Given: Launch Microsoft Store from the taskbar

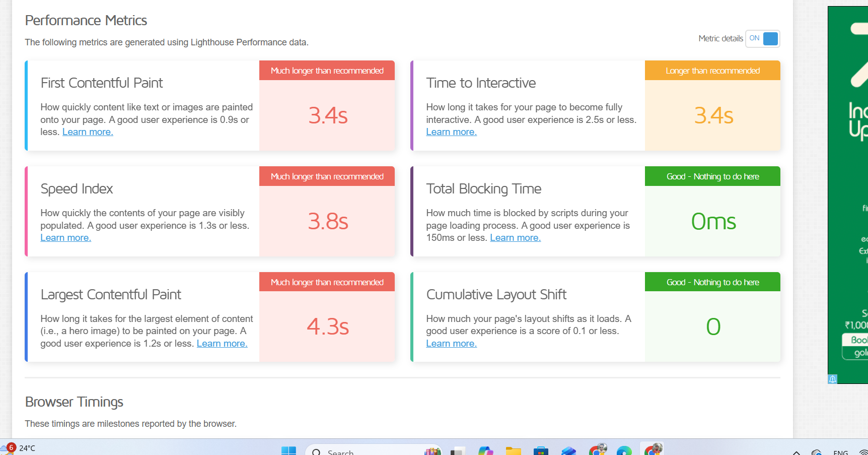Looking at the screenshot, I should tap(541, 451).
